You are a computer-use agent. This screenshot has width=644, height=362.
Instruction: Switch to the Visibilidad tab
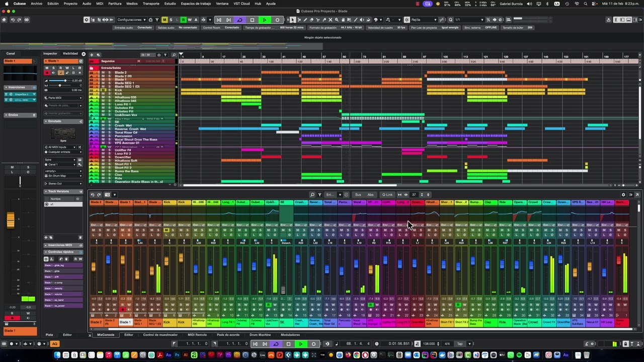[70, 53]
